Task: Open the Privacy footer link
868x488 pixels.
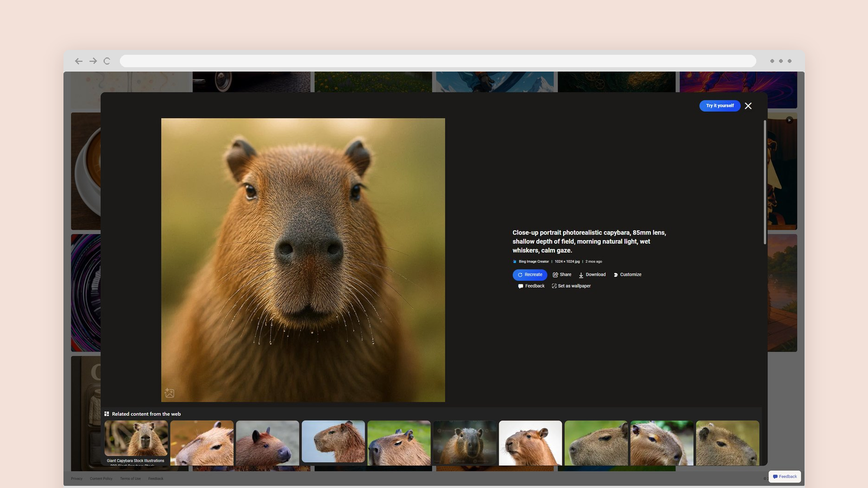Action: click(x=76, y=479)
